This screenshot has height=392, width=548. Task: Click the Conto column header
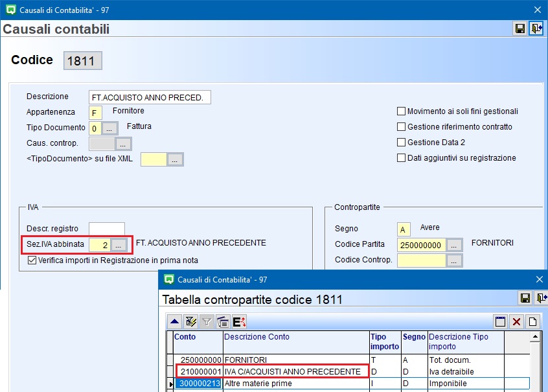[x=198, y=342]
